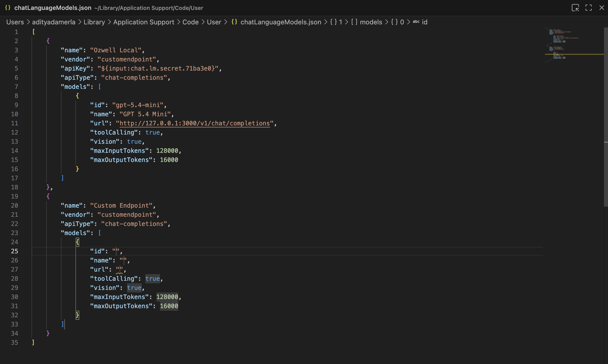Open the Library breadcrumb
Image resolution: width=608 pixels, height=364 pixels.
[x=94, y=22]
